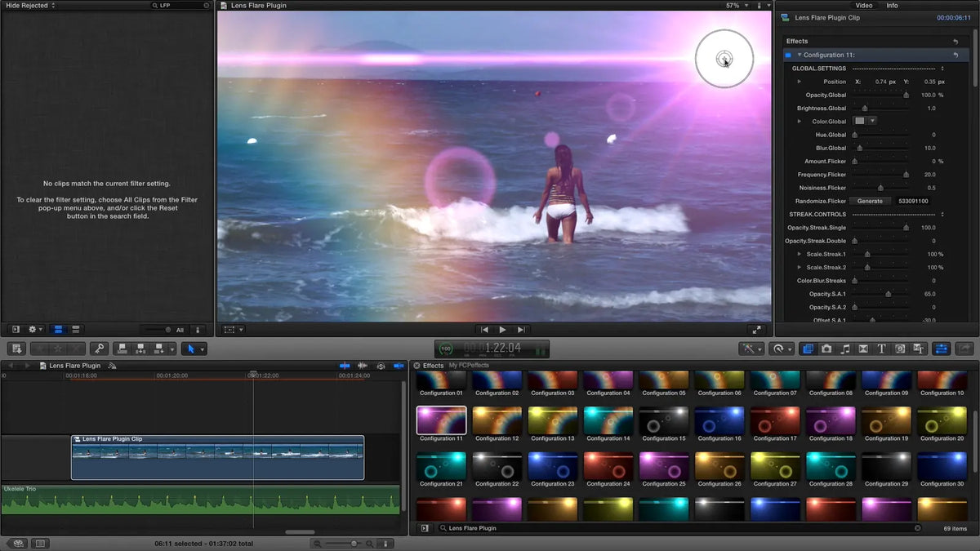Expand Scale.Streak.1 disclosure triangle
Screen dimensions: 980x551
800,254
